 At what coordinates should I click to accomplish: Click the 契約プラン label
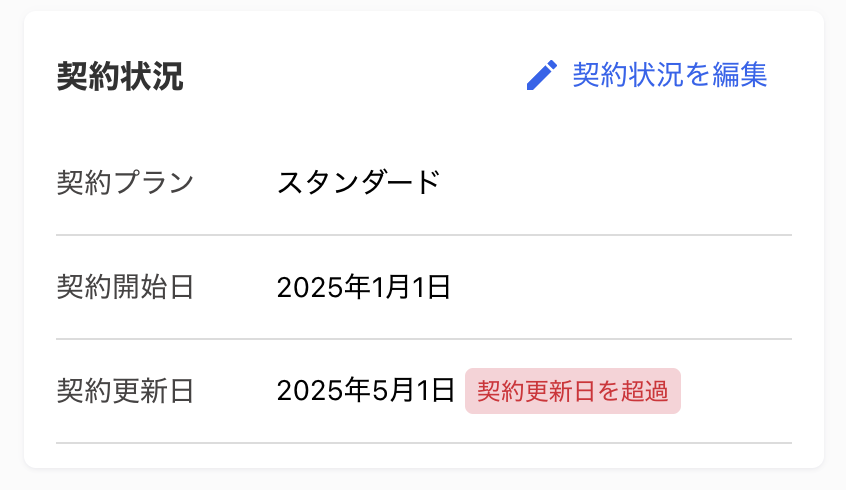click(125, 182)
